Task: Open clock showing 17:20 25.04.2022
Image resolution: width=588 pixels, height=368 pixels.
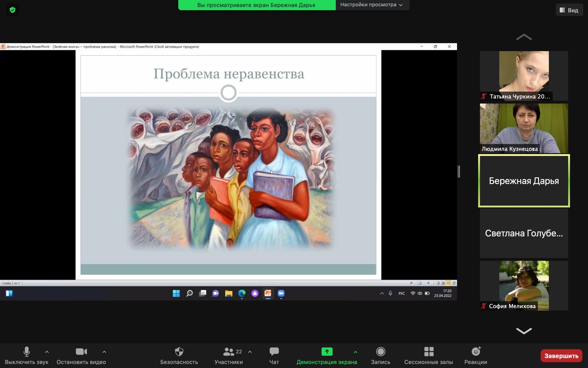Action: tap(443, 293)
